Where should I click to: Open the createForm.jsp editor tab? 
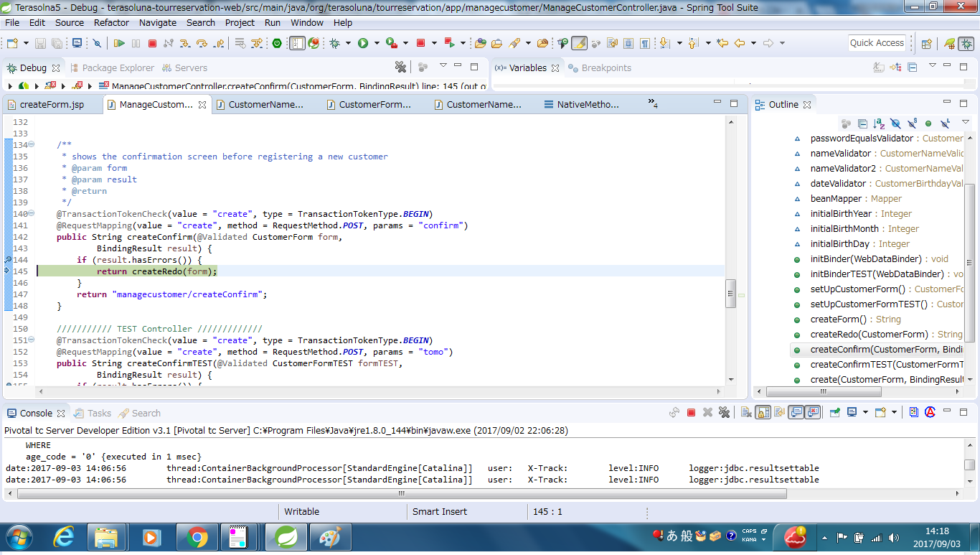[45, 104]
